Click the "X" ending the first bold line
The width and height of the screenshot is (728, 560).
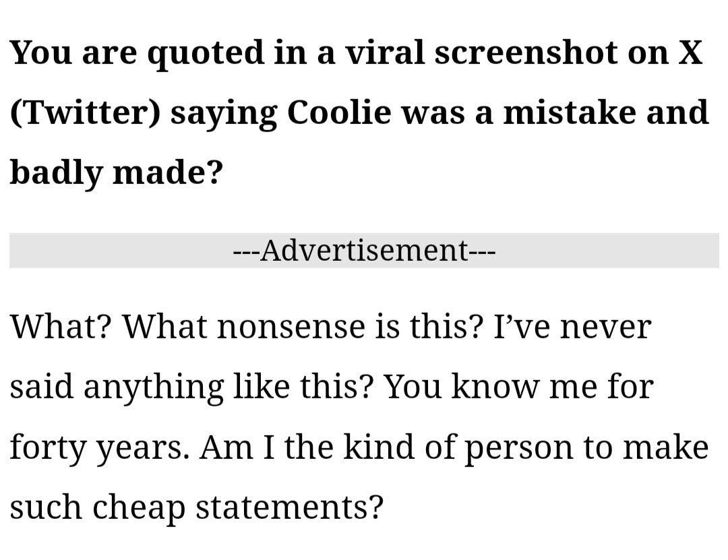(689, 53)
